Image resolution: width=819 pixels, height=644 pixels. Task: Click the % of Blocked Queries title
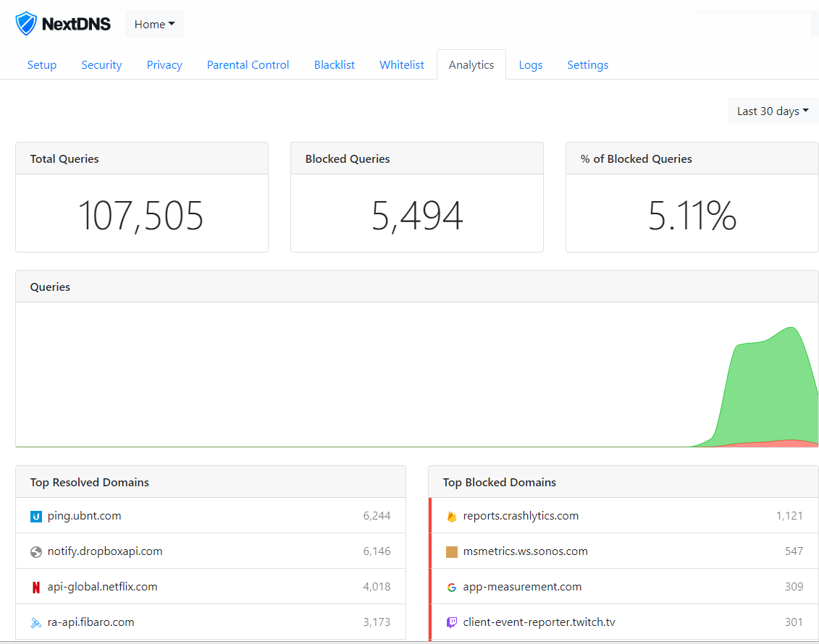coord(637,158)
